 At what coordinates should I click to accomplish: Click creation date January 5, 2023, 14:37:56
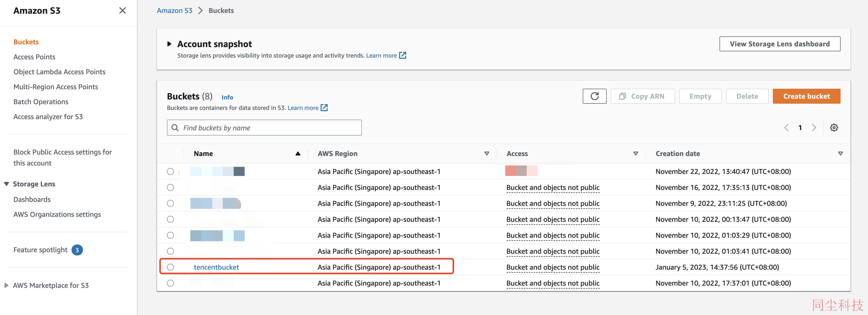pos(717,267)
